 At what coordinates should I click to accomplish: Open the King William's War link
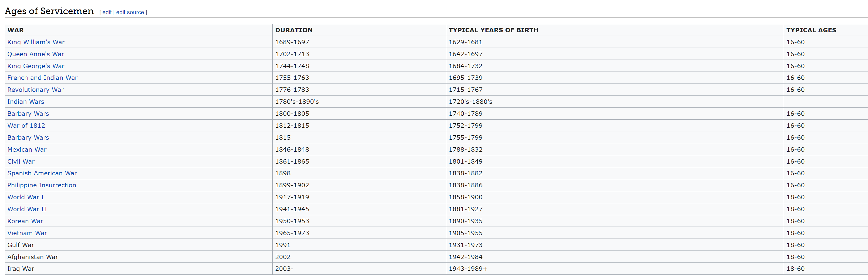(36, 42)
